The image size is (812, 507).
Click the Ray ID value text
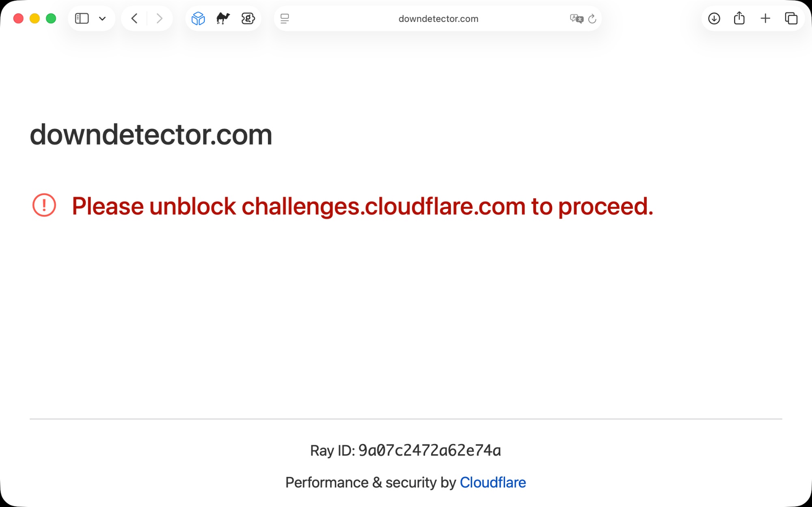430,450
